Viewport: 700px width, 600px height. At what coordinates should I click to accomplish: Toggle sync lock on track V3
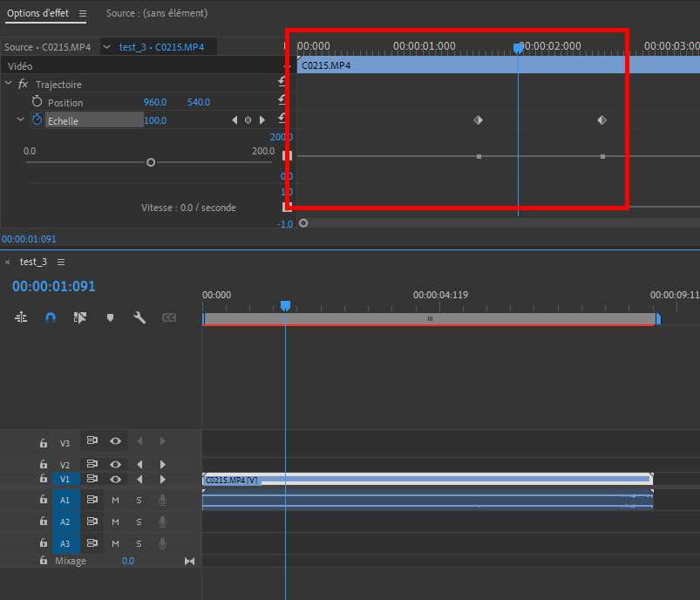coord(92,440)
